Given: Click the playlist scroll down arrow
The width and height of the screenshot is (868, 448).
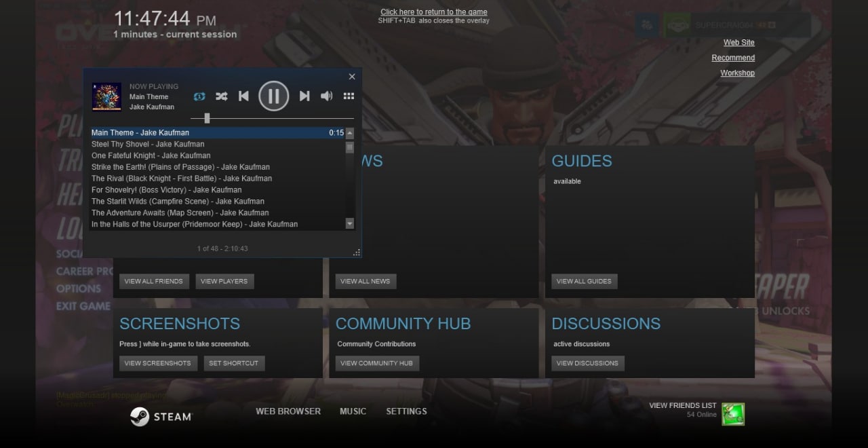Looking at the screenshot, I should click(350, 223).
